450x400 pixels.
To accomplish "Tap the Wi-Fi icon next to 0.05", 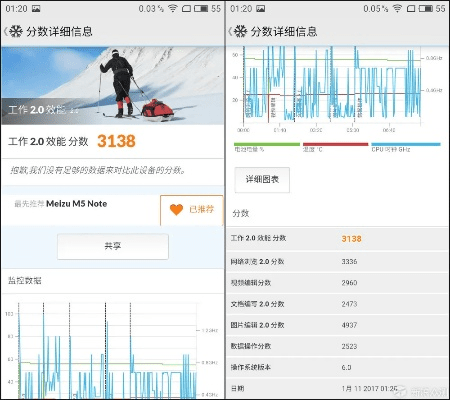I will pyautogui.click(x=397, y=8).
